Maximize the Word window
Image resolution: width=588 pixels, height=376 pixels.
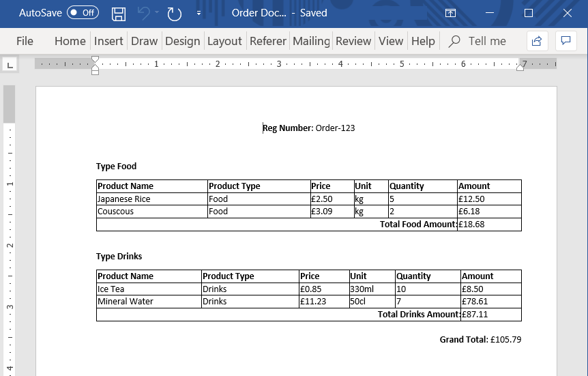(x=529, y=13)
